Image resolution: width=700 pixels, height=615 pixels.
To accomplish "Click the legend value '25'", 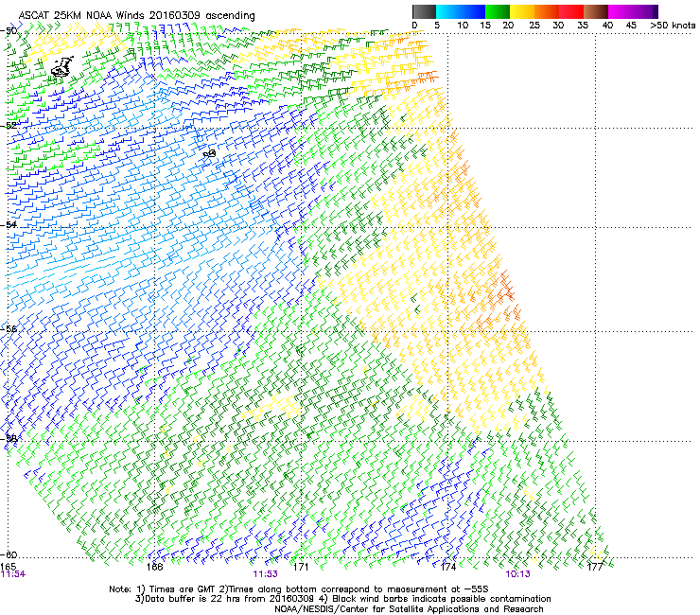I will click(534, 25).
